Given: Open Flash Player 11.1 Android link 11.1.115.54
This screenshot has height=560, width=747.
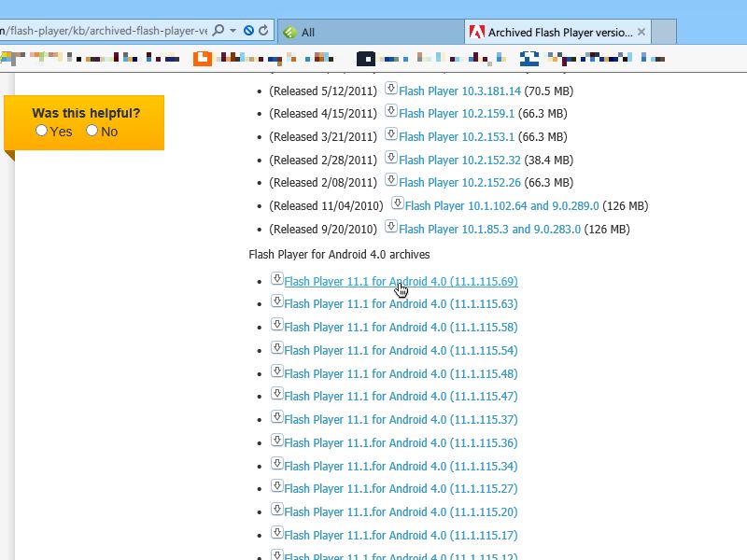Looking at the screenshot, I should [x=401, y=351].
